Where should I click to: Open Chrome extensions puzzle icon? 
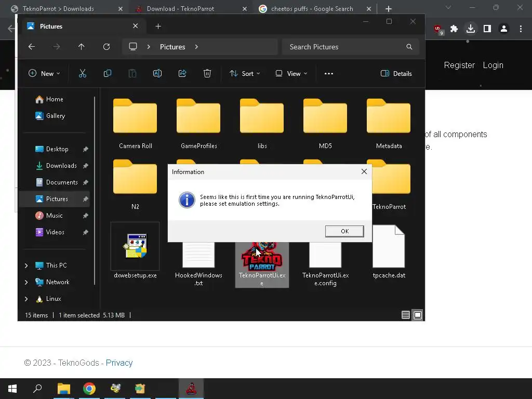pyautogui.click(x=454, y=29)
